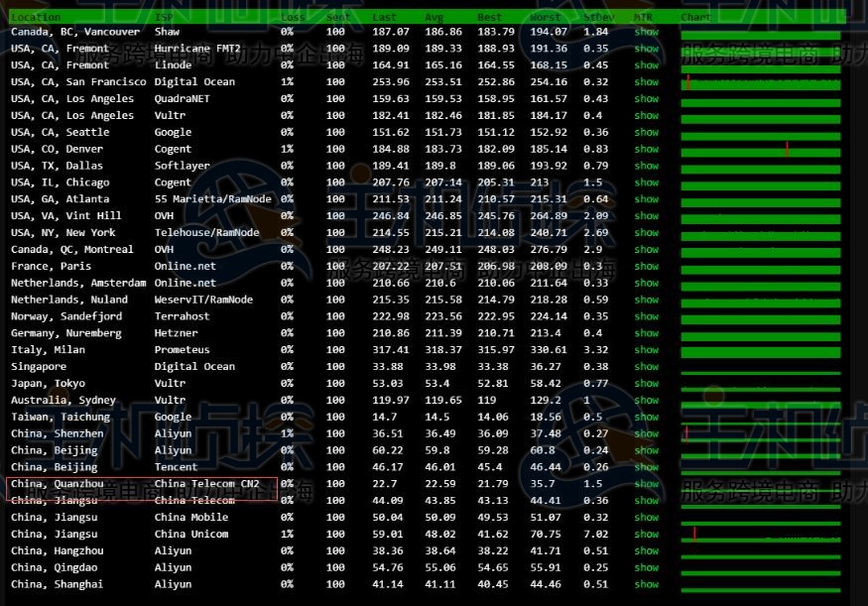Click show MTR for Vancouver Shaw
868x606 pixels.
(x=646, y=32)
